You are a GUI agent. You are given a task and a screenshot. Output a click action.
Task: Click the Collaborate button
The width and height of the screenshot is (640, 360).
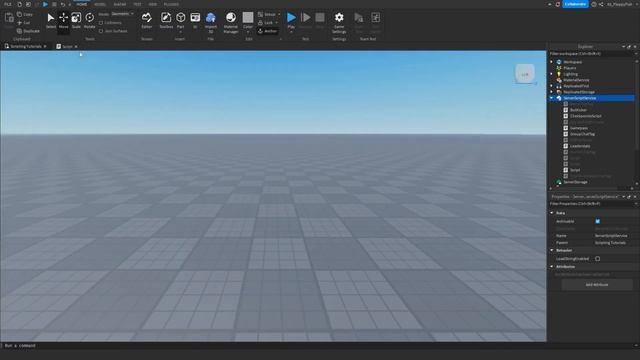tap(575, 4)
